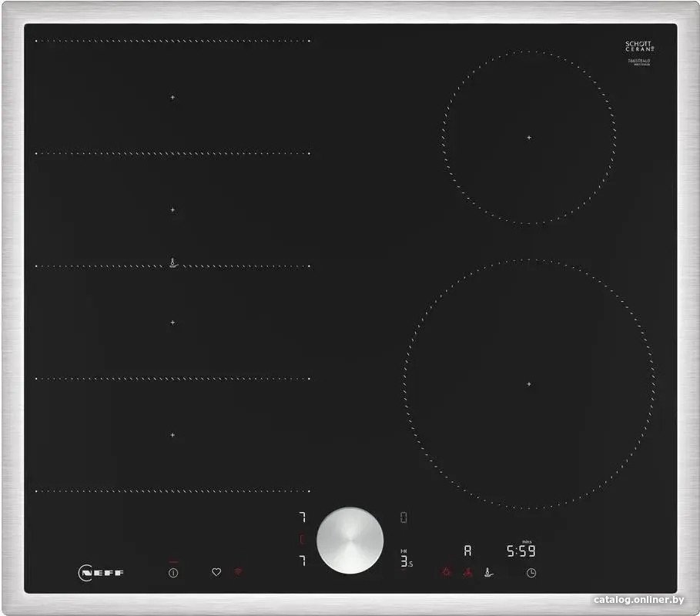700x616 pixels.
Task: Tap the 5:59 timer display
Action: [x=521, y=551]
